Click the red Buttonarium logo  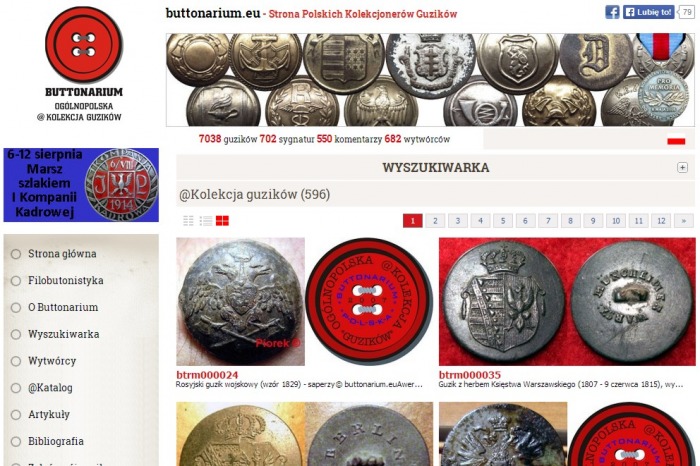coord(84,45)
